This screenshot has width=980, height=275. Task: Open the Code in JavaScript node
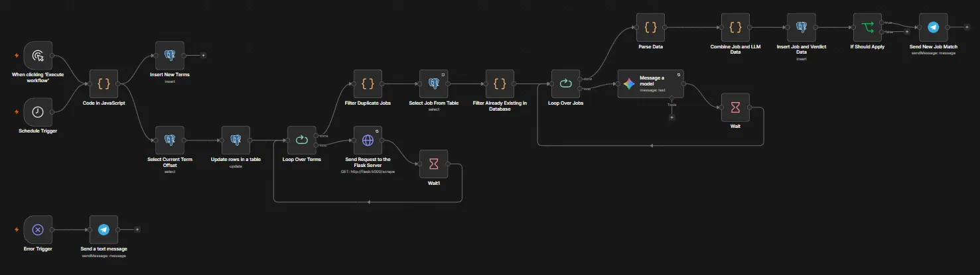tap(104, 83)
